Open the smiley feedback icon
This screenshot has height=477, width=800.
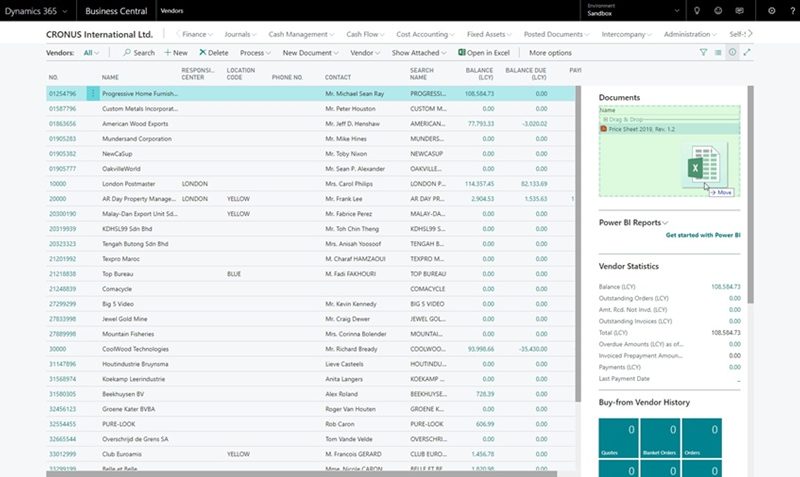[718, 11]
